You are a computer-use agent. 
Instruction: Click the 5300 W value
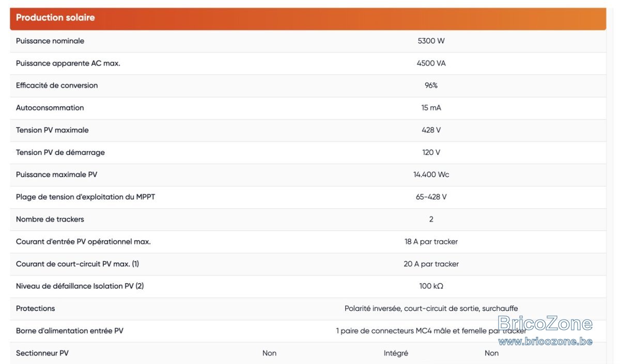[431, 41]
